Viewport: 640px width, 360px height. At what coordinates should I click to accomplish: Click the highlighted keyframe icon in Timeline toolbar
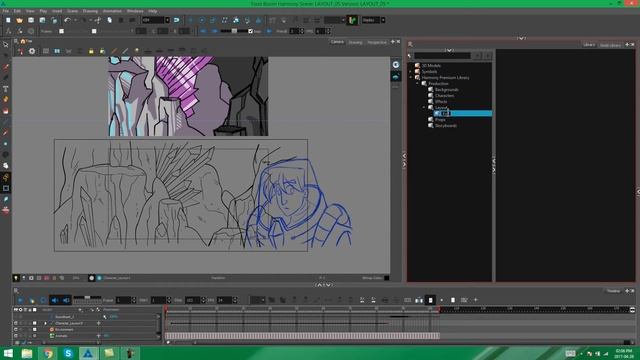tap(430, 300)
